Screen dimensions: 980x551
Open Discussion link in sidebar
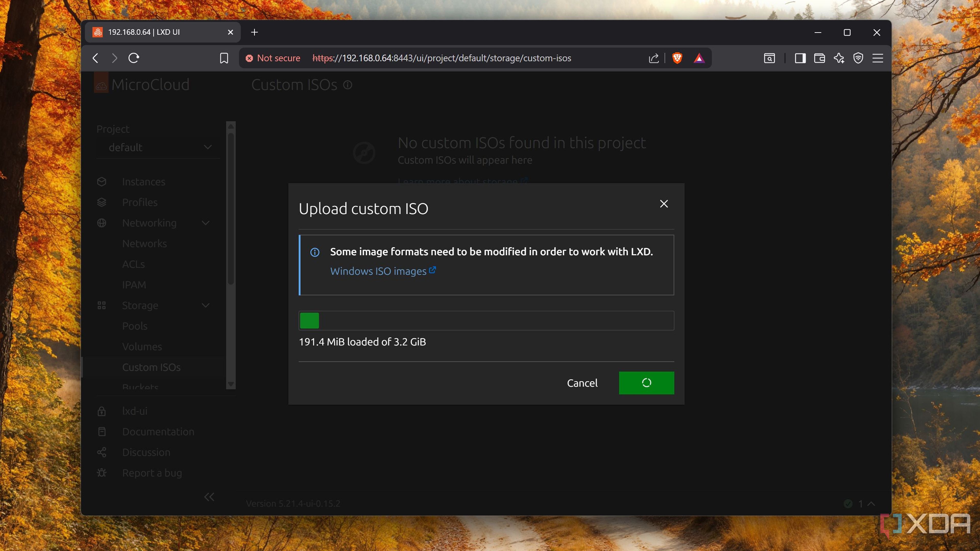(x=146, y=452)
